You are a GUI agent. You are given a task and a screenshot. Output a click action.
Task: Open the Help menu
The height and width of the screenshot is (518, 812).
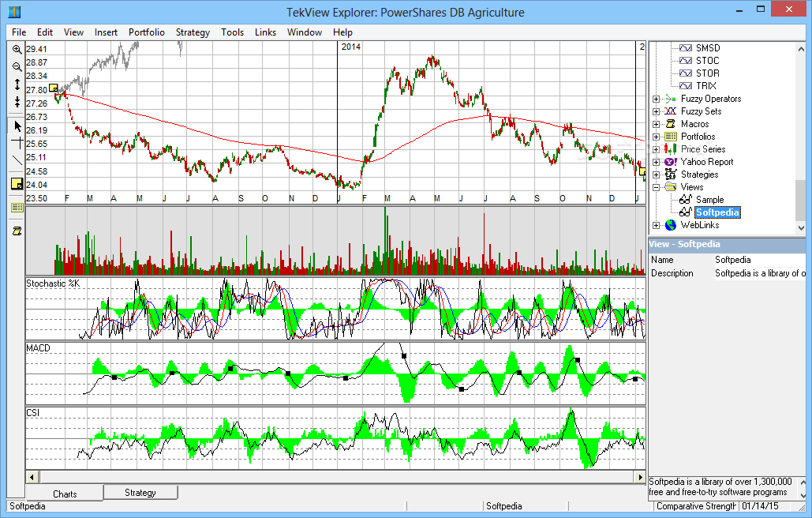pyautogui.click(x=342, y=32)
